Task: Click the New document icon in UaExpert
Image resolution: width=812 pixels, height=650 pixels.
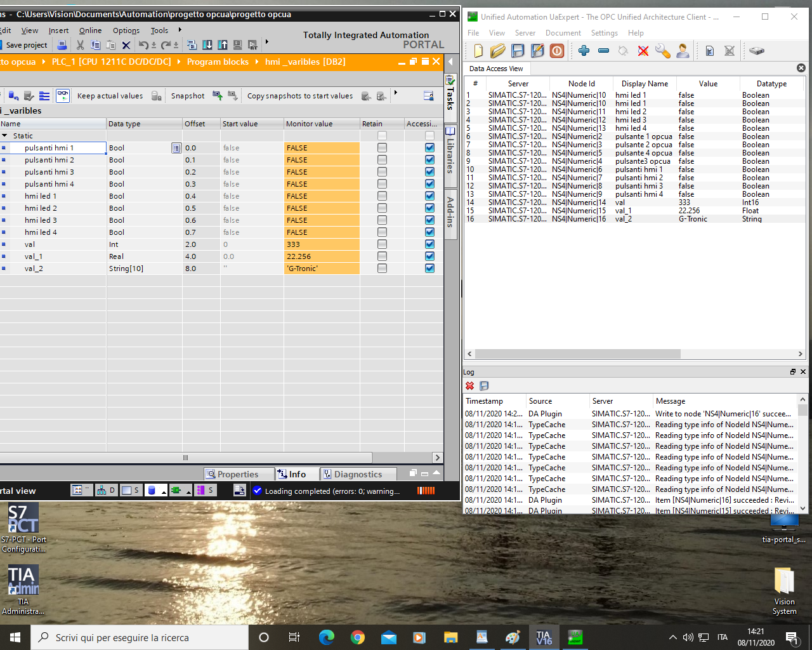Action: (x=478, y=51)
